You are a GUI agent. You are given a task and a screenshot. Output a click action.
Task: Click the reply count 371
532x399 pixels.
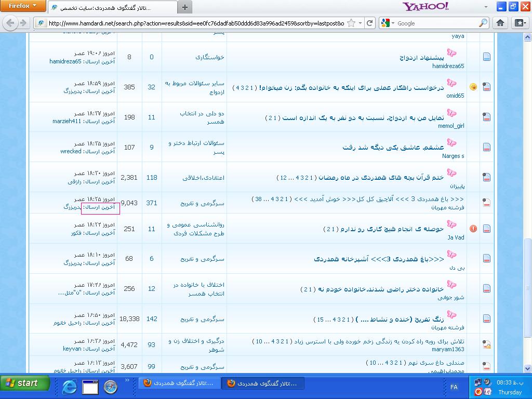click(x=151, y=203)
